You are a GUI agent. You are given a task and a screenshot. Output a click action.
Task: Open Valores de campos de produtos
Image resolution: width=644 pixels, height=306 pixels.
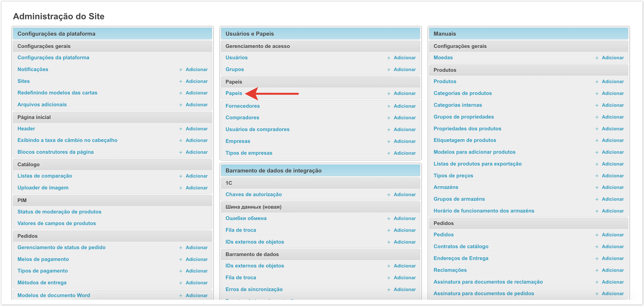57,223
